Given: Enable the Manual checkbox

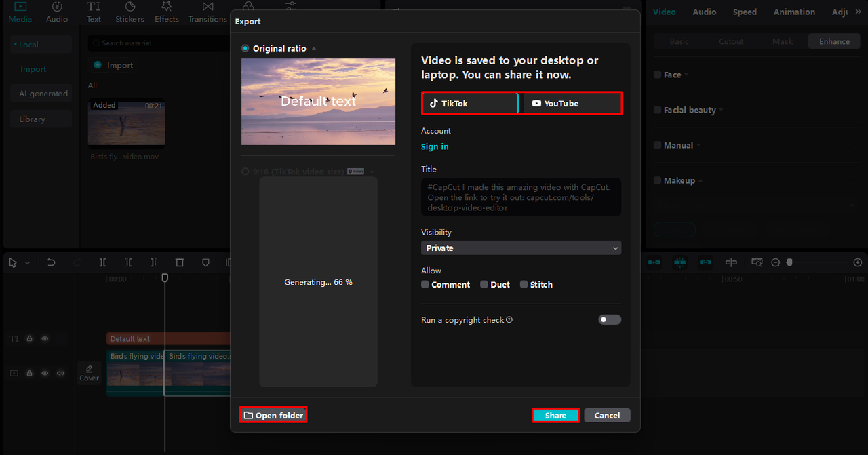Looking at the screenshot, I should click(x=658, y=145).
